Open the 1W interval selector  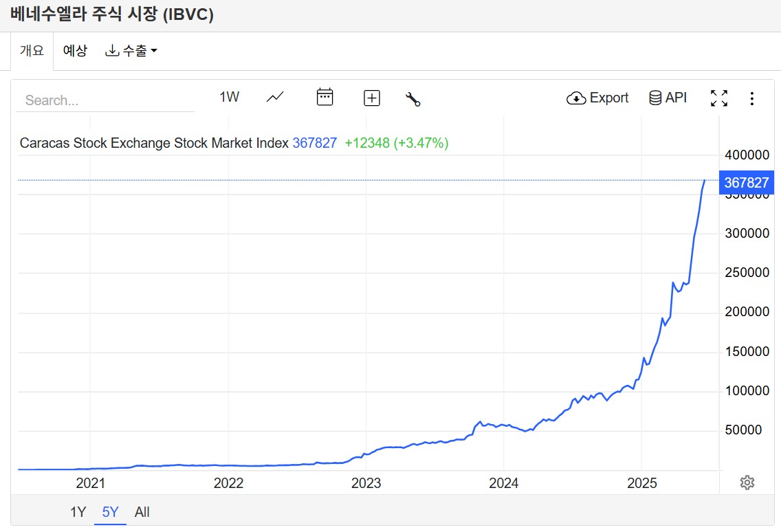[x=229, y=97]
